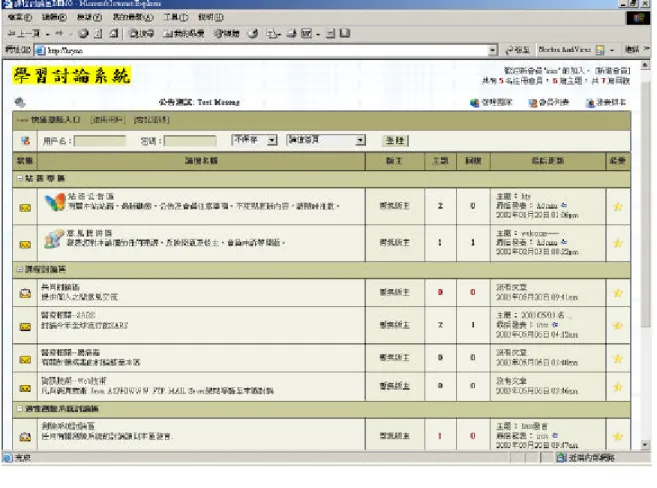Open the 我的最愛(A) Favorites menu
657x488 pixels.
pyautogui.click(x=133, y=18)
